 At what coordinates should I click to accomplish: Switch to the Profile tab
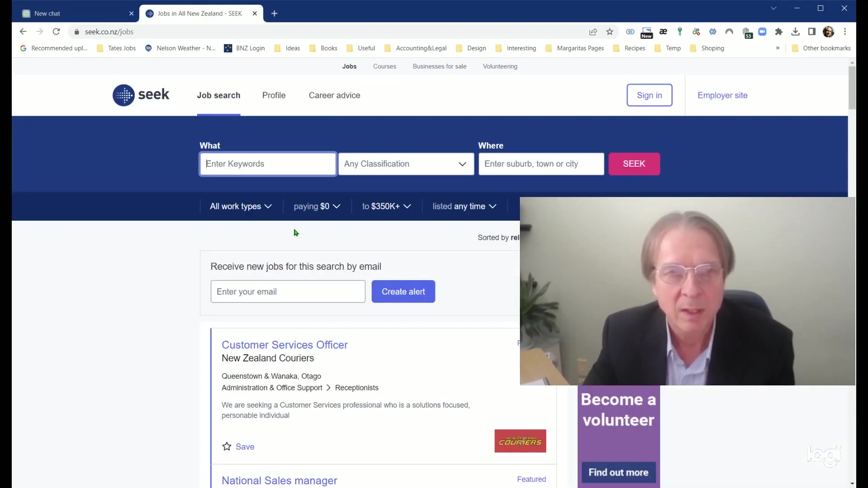click(x=274, y=95)
